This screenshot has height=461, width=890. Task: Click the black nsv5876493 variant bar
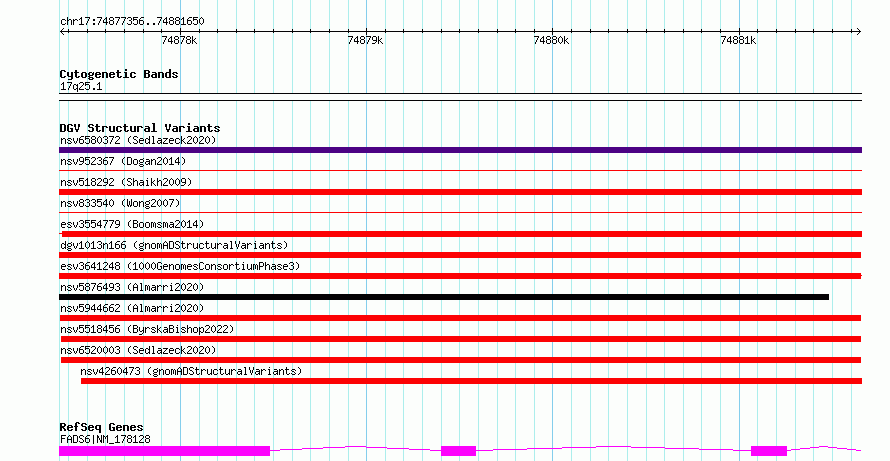click(x=444, y=297)
